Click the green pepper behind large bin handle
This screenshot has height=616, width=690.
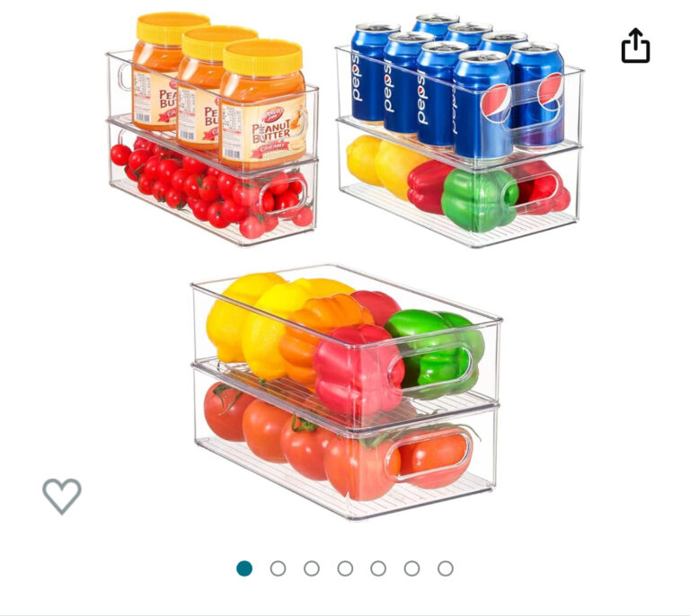click(436, 352)
